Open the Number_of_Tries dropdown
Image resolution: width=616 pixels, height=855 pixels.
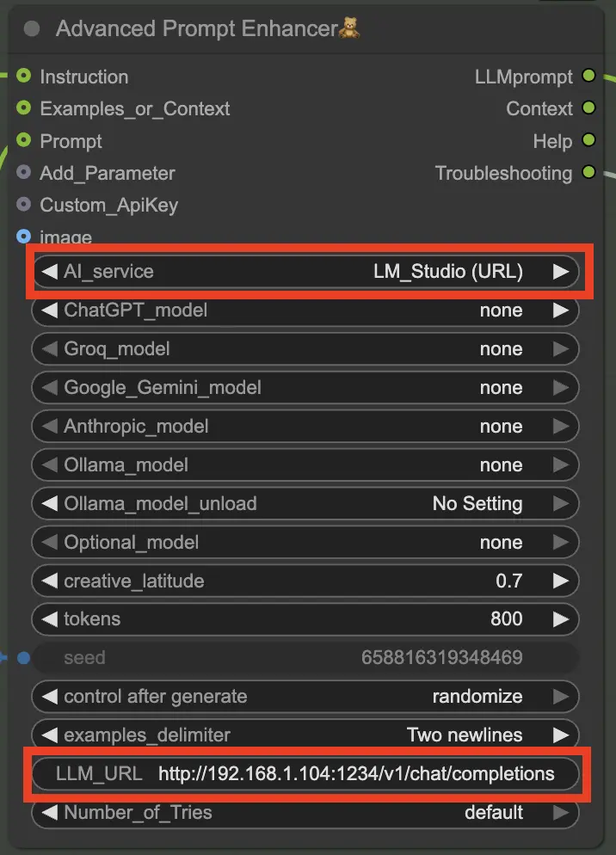305,813
